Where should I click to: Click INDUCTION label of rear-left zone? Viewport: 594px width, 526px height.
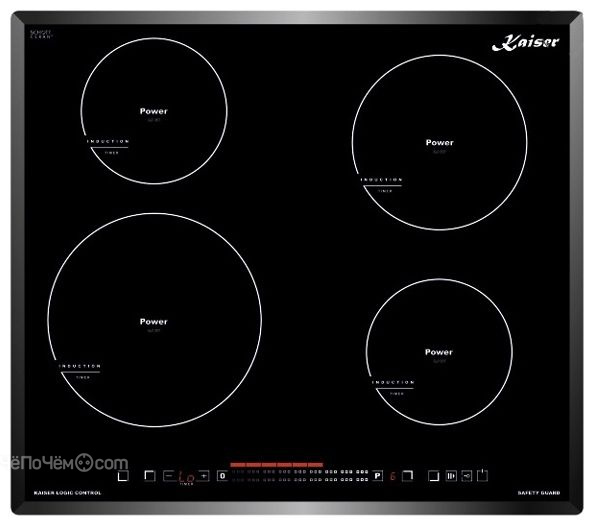(x=108, y=141)
